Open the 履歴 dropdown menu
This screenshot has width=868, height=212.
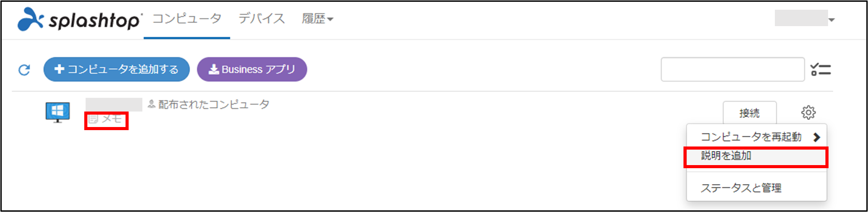pyautogui.click(x=318, y=19)
